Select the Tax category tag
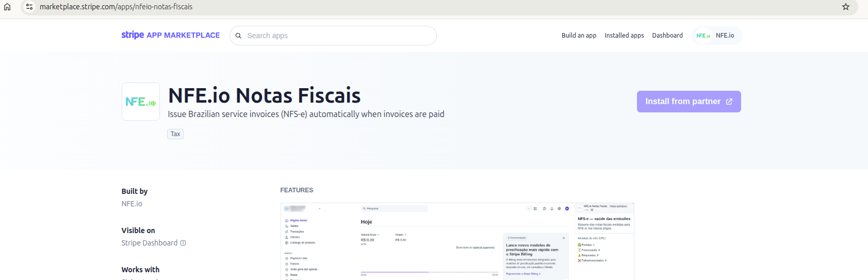Image resolution: width=868 pixels, height=280 pixels. [x=175, y=134]
